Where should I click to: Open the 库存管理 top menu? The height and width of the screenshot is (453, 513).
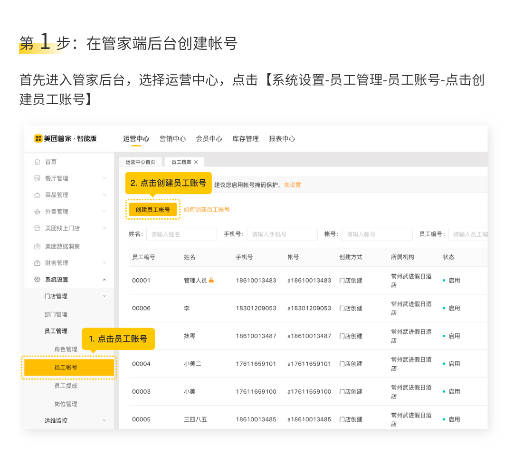pyautogui.click(x=246, y=139)
